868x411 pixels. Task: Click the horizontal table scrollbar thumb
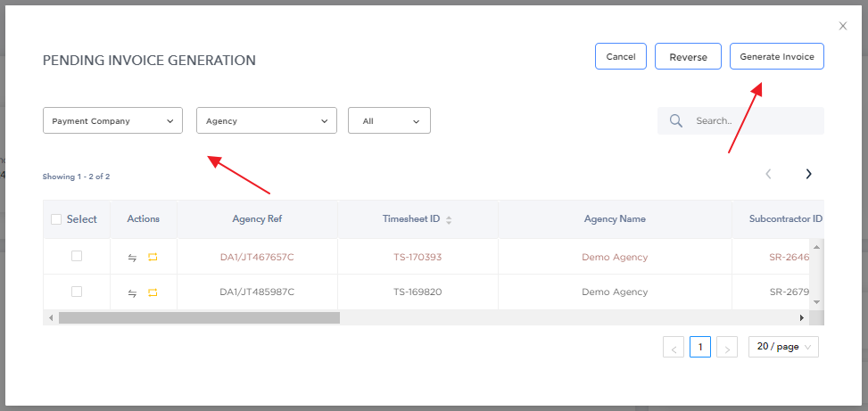tap(199, 317)
